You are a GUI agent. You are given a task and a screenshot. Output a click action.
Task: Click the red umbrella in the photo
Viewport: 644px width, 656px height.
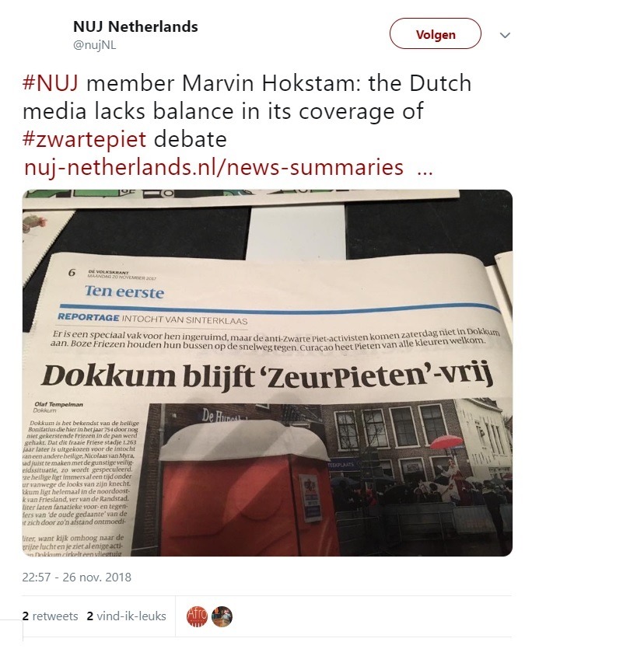(x=448, y=442)
